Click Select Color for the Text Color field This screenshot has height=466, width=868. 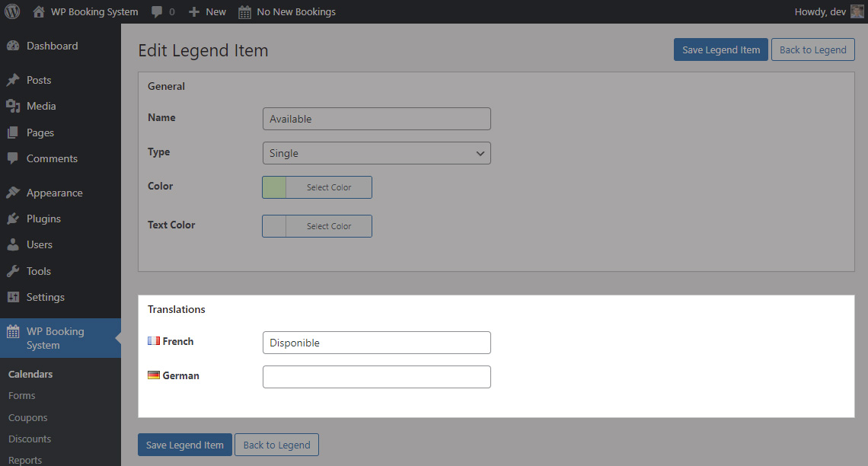click(x=329, y=226)
